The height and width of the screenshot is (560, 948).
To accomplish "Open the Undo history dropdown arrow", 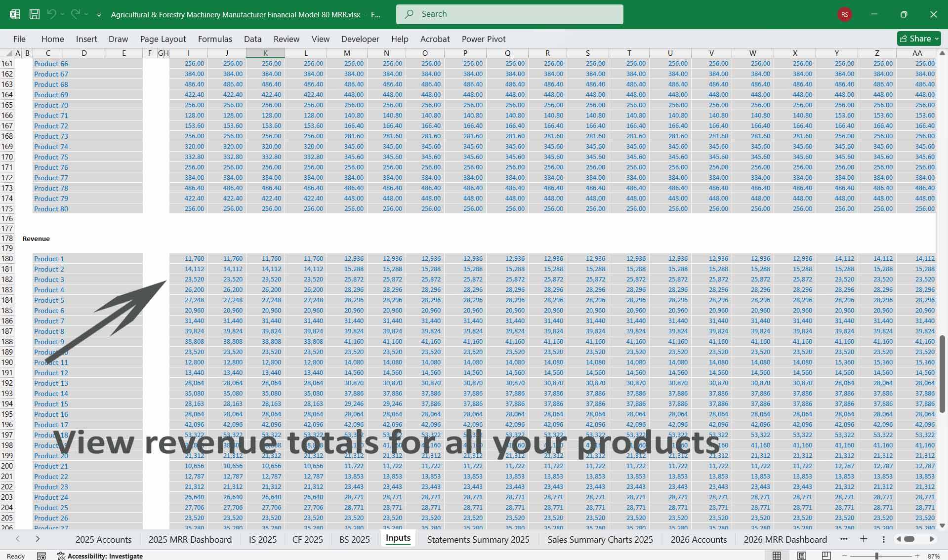I will click(x=62, y=14).
